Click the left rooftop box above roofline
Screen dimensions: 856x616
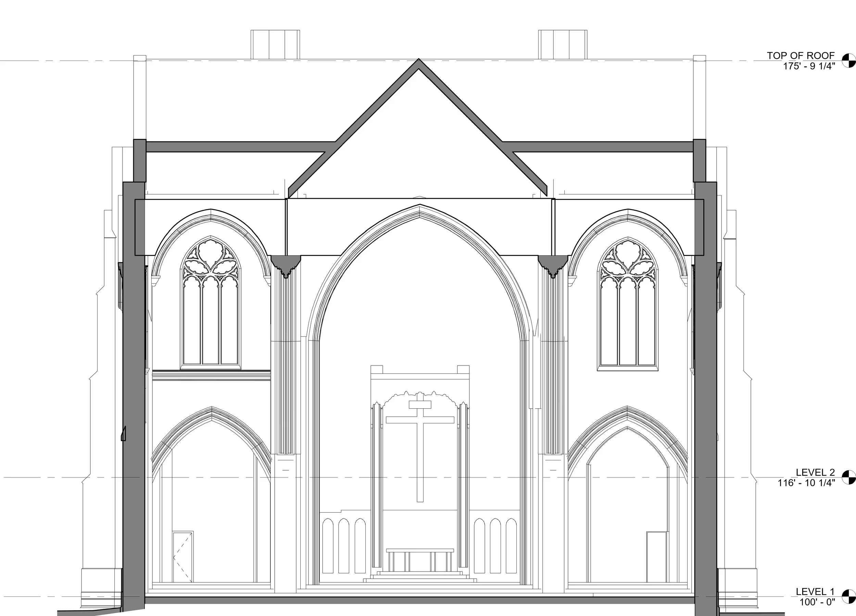click(x=275, y=44)
